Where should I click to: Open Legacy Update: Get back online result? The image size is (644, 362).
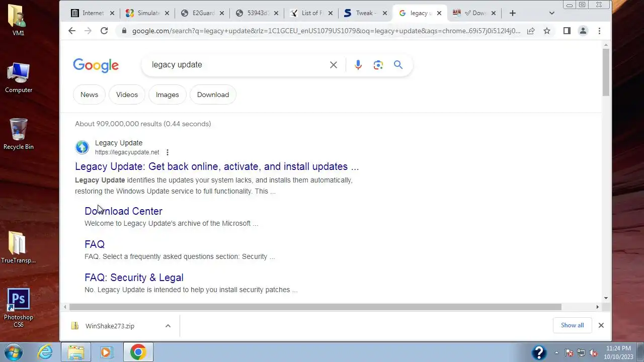pos(217,166)
